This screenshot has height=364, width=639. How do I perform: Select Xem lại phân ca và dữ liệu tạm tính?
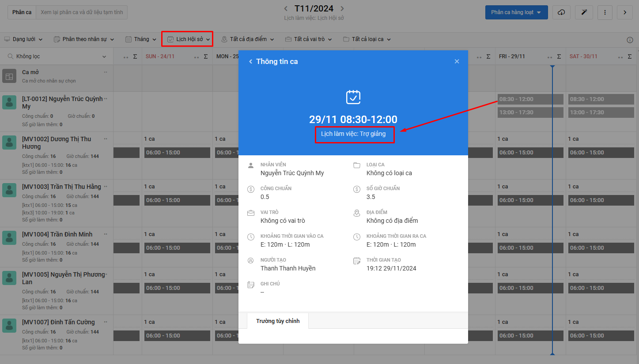(x=82, y=12)
